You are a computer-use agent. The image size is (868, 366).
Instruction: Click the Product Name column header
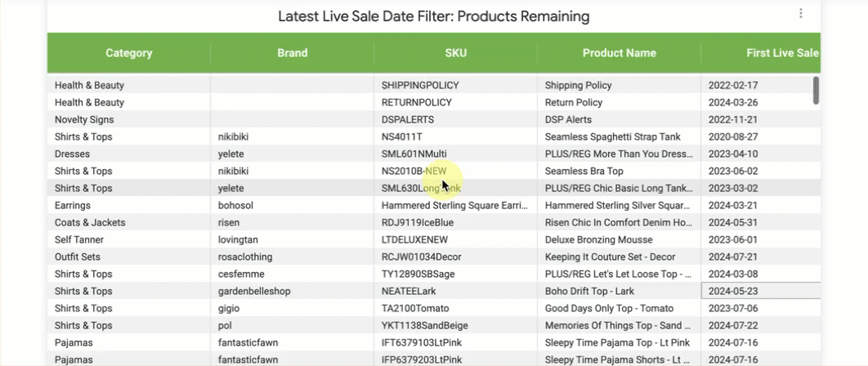tap(619, 53)
